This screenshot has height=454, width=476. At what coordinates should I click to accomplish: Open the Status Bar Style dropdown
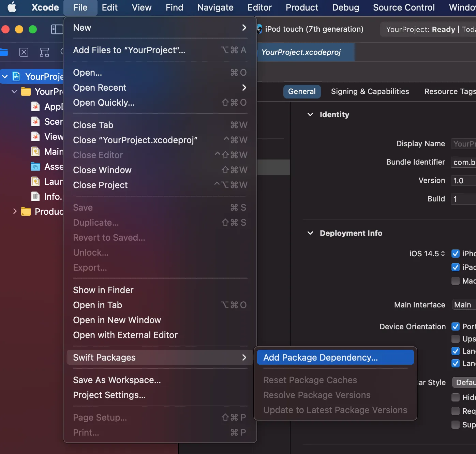coord(464,382)
